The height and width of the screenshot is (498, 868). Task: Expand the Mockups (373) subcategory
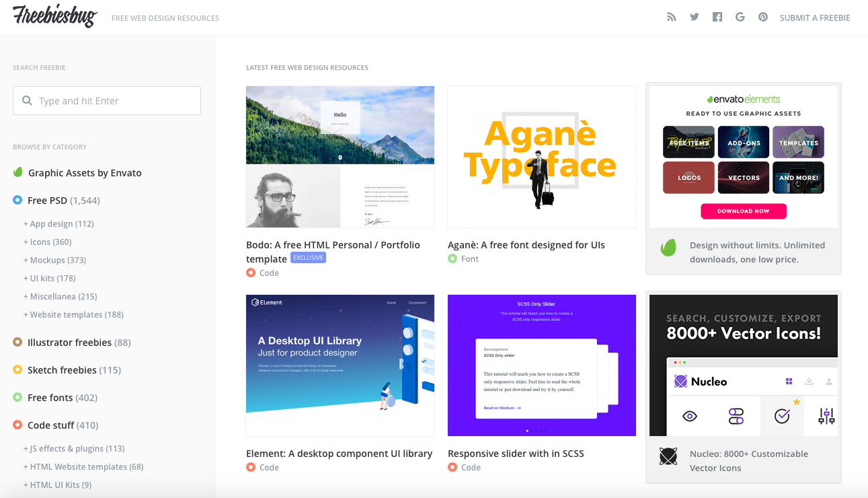tap(54, 260)
